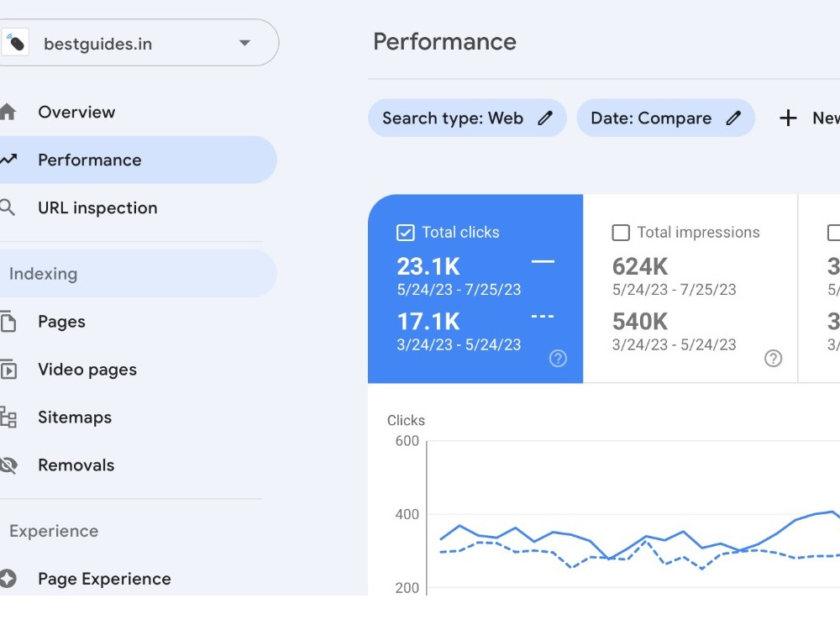Uncheck the Total clicks checkbox

tap(406, 233)
